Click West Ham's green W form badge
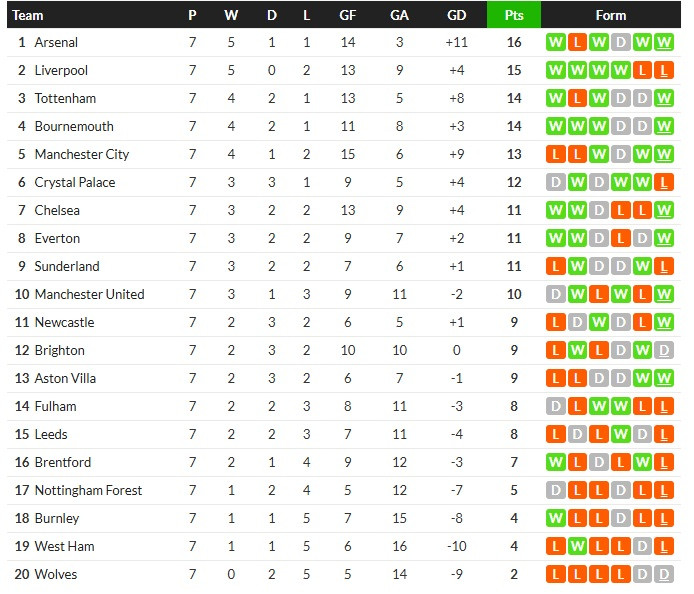This screenshot has width=694, height=594. tap(577, 547)
